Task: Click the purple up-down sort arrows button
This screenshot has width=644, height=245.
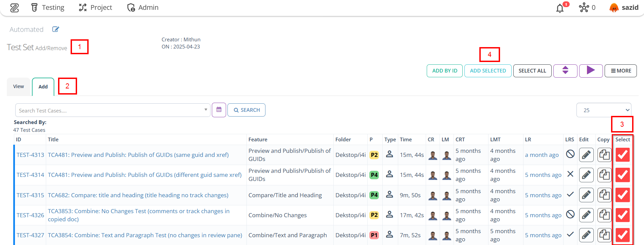Action: point(565,70)
